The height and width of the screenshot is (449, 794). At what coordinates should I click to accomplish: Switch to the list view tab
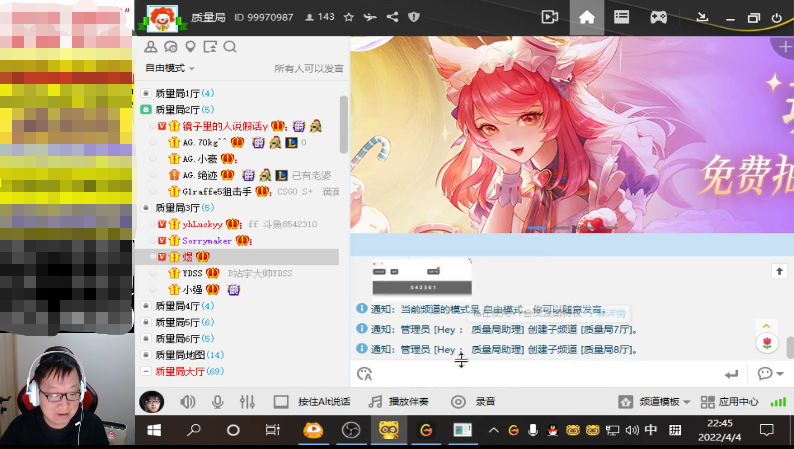(621, 17)
